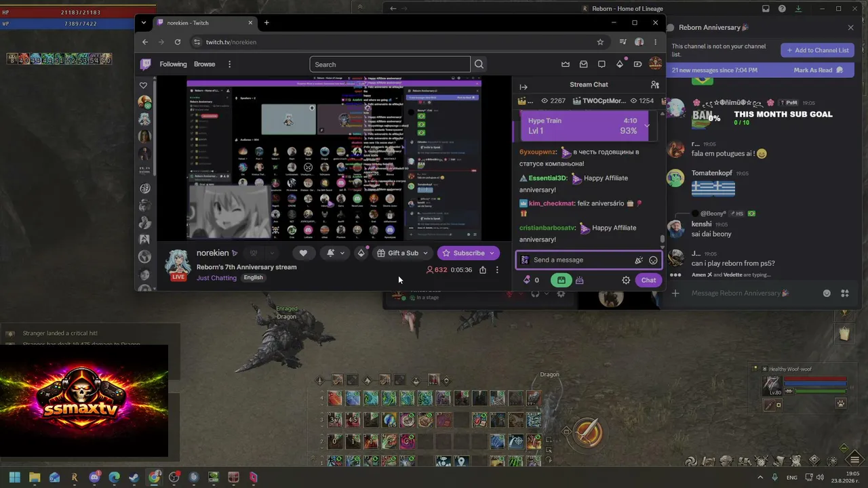
Task: Open the chat hype gift icon beside rewards
Action: pos(579,280)
